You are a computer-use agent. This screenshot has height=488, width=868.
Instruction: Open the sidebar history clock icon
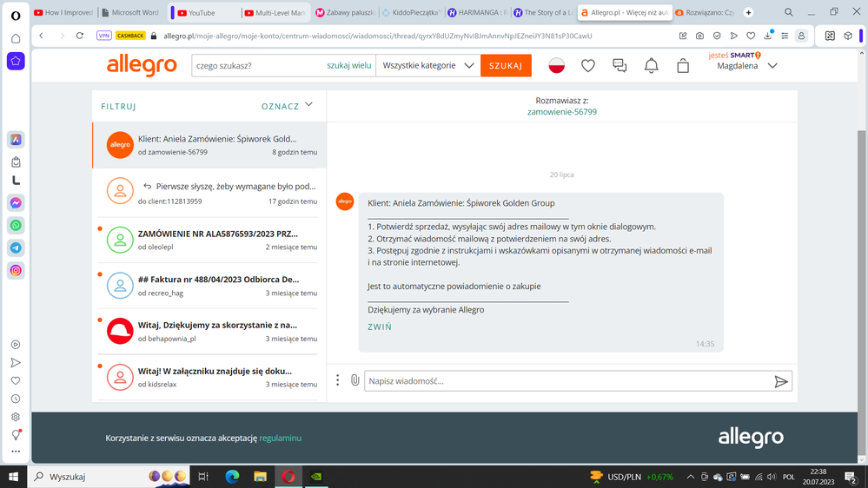click(16, 399)
